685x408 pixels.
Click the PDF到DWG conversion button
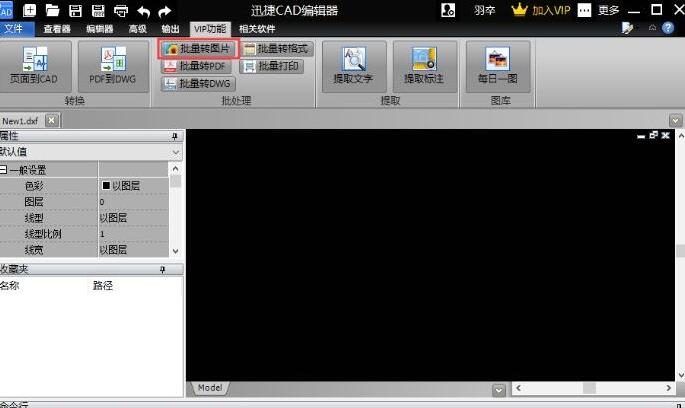tap(113, 66)
